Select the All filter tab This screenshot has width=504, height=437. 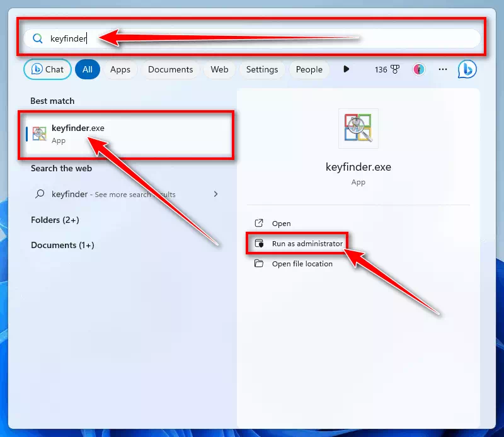click(88, 69)
